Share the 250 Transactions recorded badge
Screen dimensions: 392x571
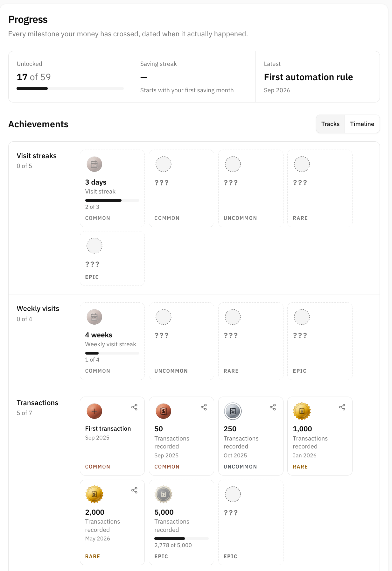273,407
